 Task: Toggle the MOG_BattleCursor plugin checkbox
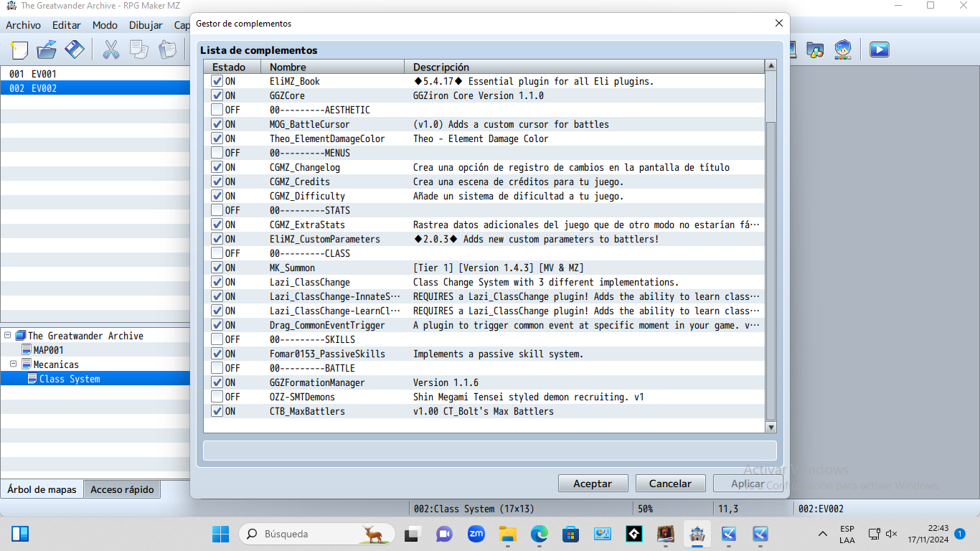click(x=217, y=124)
